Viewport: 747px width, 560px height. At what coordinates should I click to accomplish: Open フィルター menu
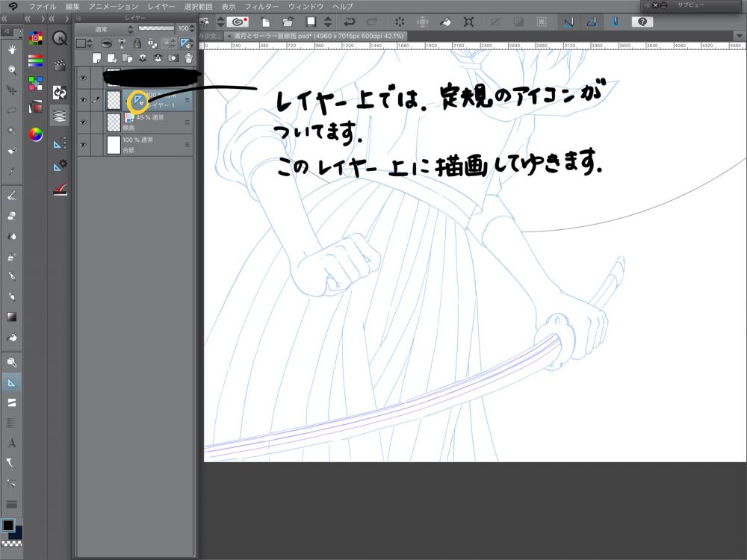coord(261,6)
